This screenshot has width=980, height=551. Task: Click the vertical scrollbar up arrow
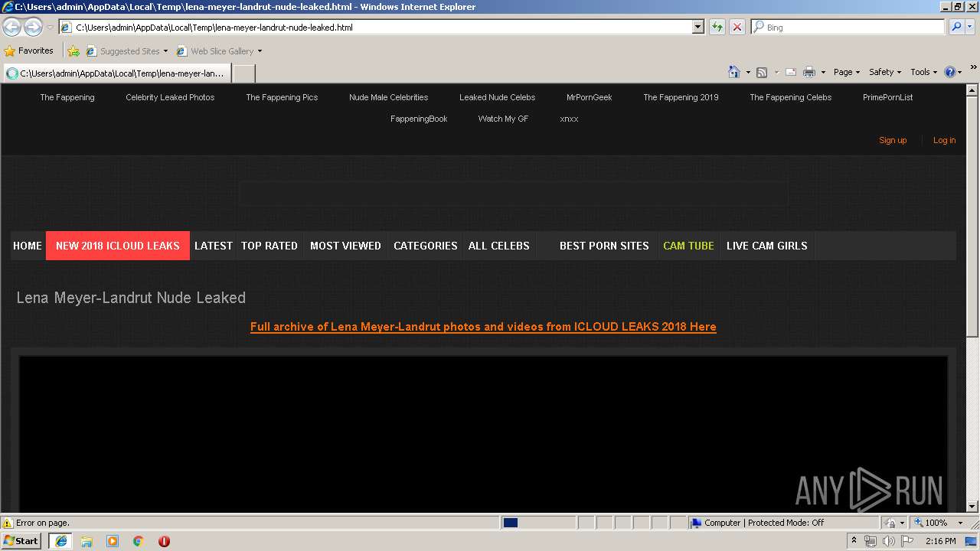(x=972, y=90)
